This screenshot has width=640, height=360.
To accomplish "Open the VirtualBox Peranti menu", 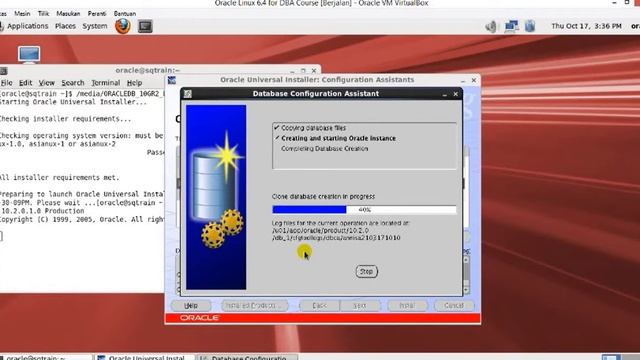I will point(97,13).
